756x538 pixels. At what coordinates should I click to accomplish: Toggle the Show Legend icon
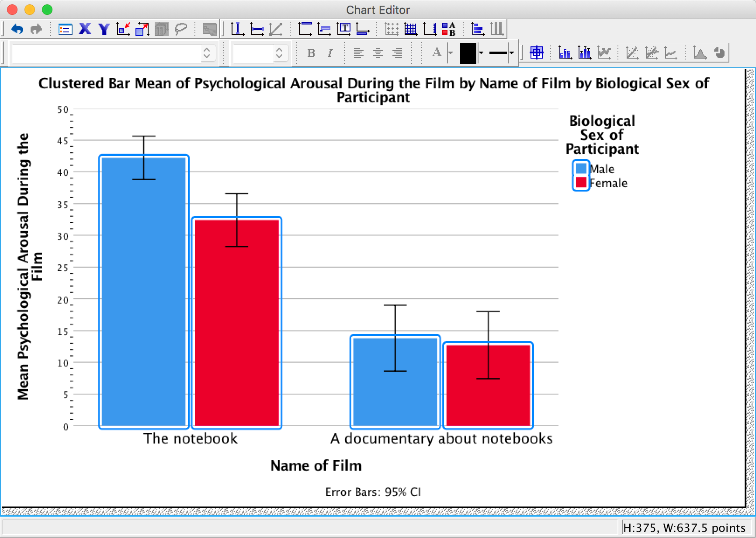(x=448, y=29)
